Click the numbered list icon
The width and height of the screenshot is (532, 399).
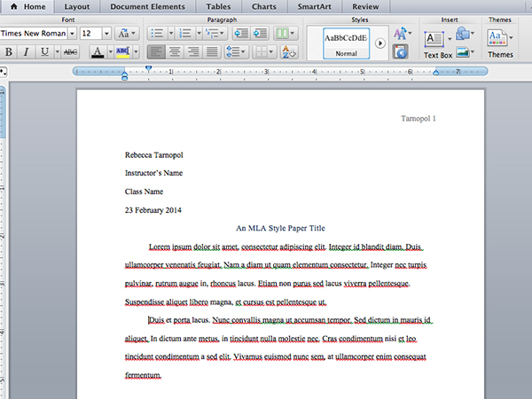coord(185,34)
